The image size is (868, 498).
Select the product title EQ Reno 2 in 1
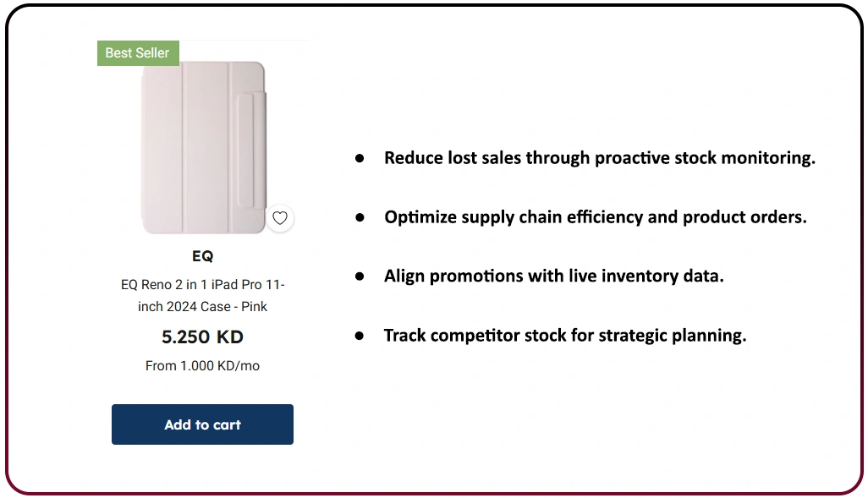click(x=202, y=295)
